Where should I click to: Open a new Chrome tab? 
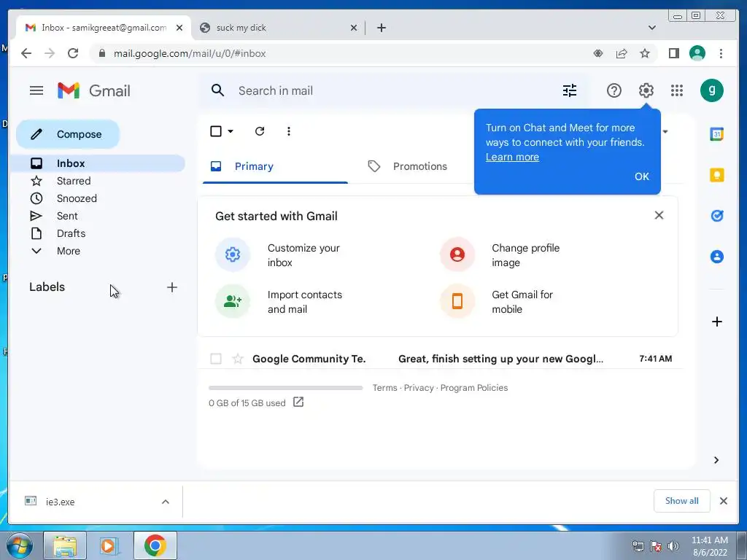click(x=381, y=28)
